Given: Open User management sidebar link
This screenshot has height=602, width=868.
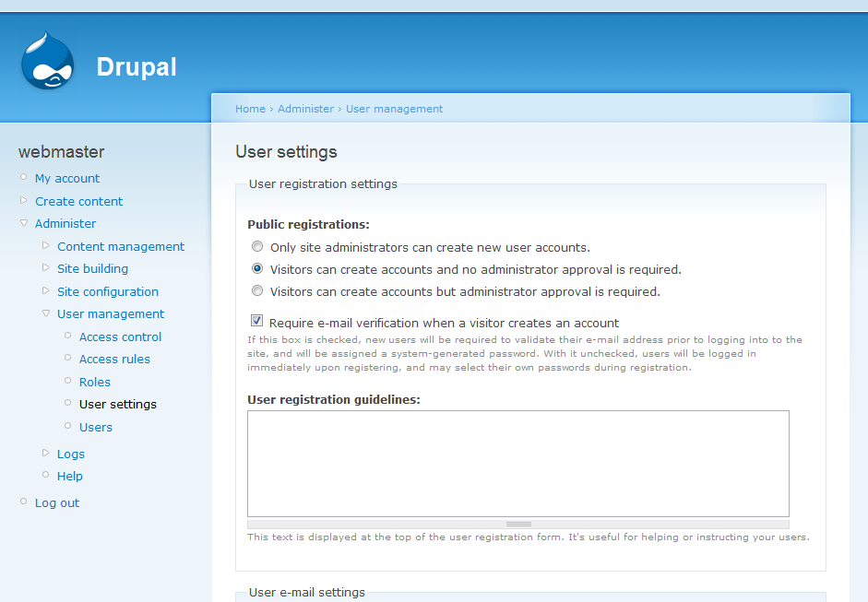Looking at the screenshot, I should (x=111, y=313).
